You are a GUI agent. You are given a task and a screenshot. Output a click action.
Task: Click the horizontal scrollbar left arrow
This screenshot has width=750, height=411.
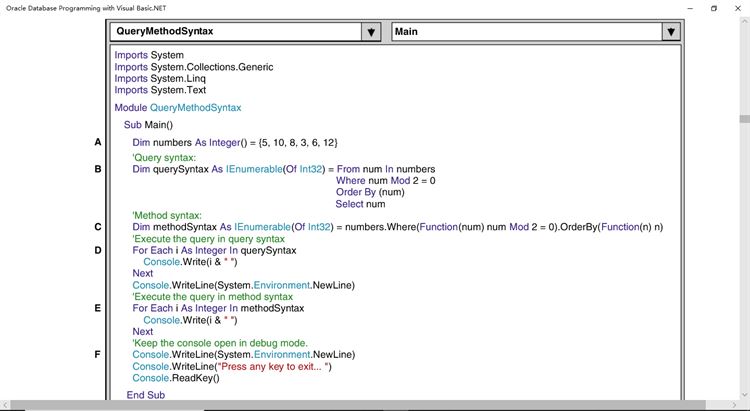[x=5, y=405]
